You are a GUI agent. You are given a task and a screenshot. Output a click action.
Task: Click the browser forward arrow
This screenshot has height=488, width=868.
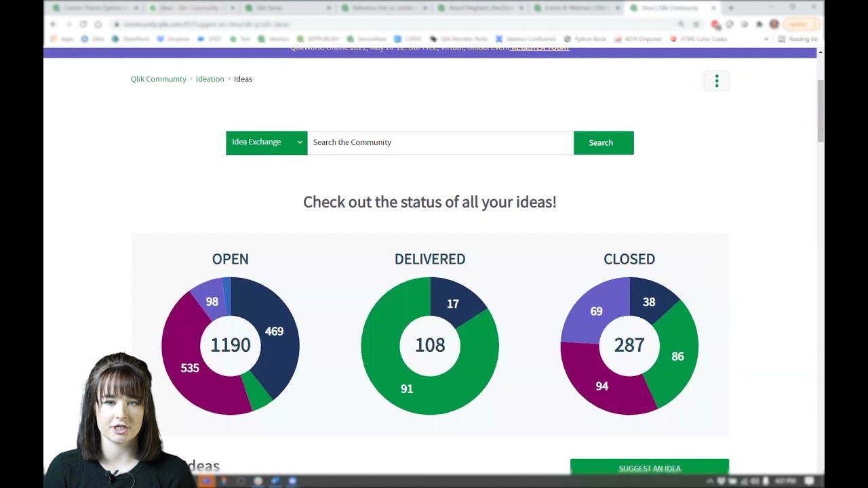point(68,24)
